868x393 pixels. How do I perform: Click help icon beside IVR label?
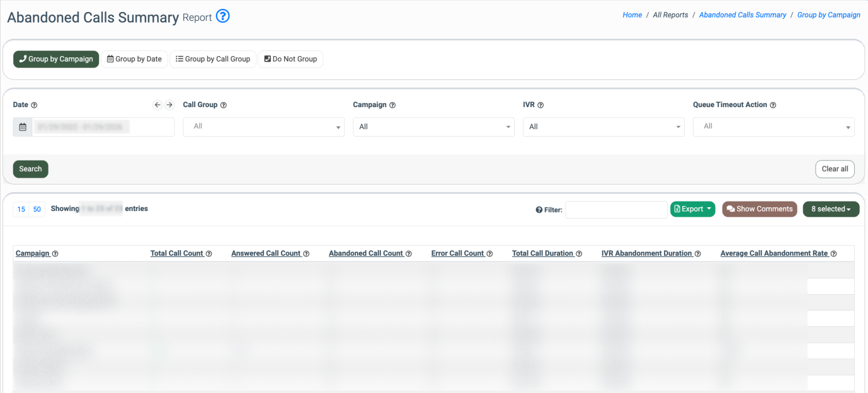click(x=540, y=105)
